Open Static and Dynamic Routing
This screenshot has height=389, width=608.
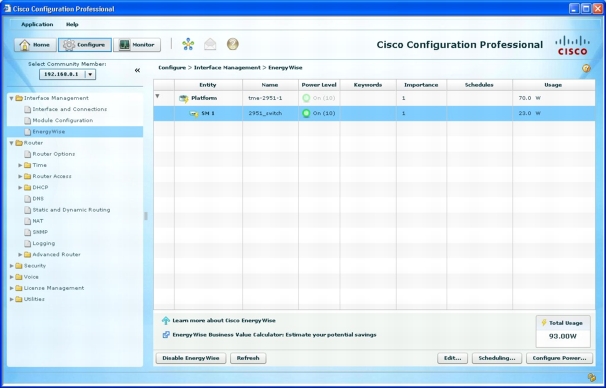[71, 210]
